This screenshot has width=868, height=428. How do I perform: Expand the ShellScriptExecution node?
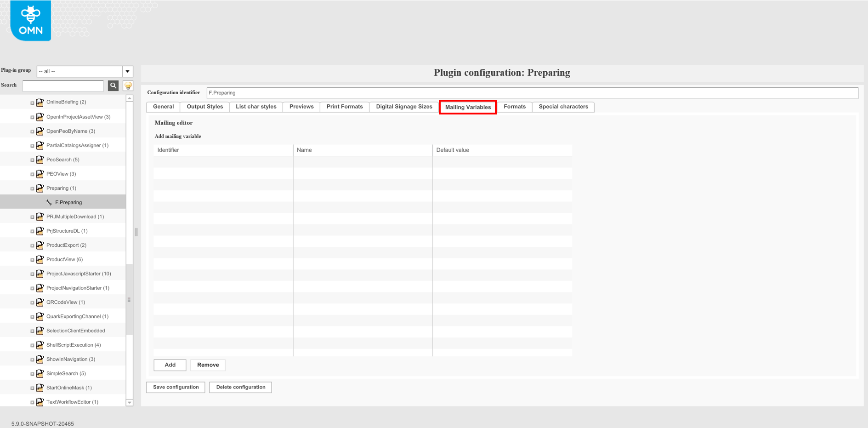pyautogui.click(x=31, y=345)
